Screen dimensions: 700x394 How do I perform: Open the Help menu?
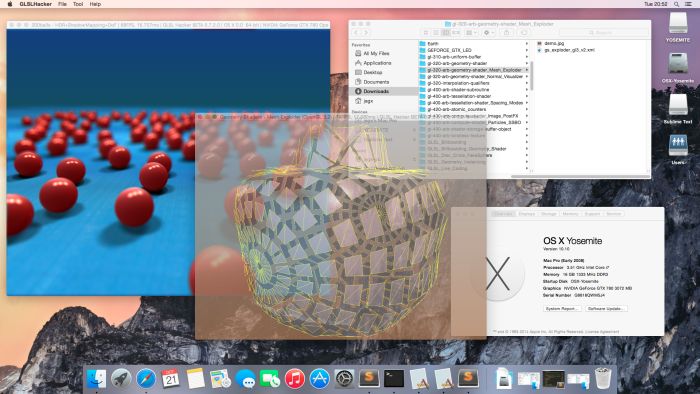[x=95, y=4]
